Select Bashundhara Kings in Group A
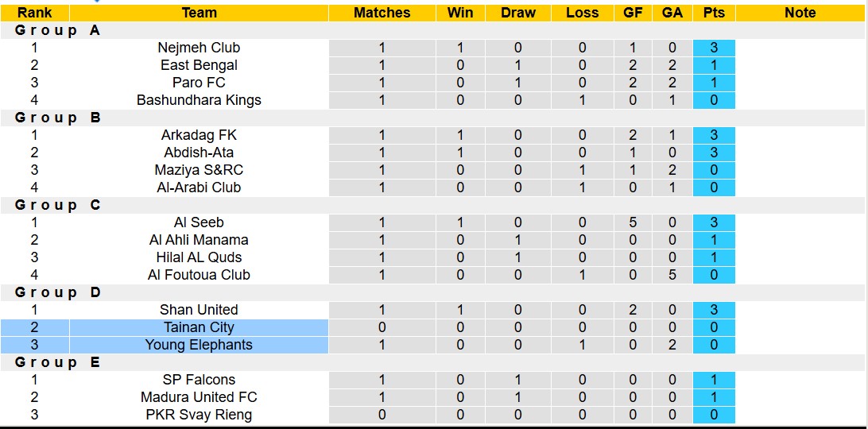 199,100
